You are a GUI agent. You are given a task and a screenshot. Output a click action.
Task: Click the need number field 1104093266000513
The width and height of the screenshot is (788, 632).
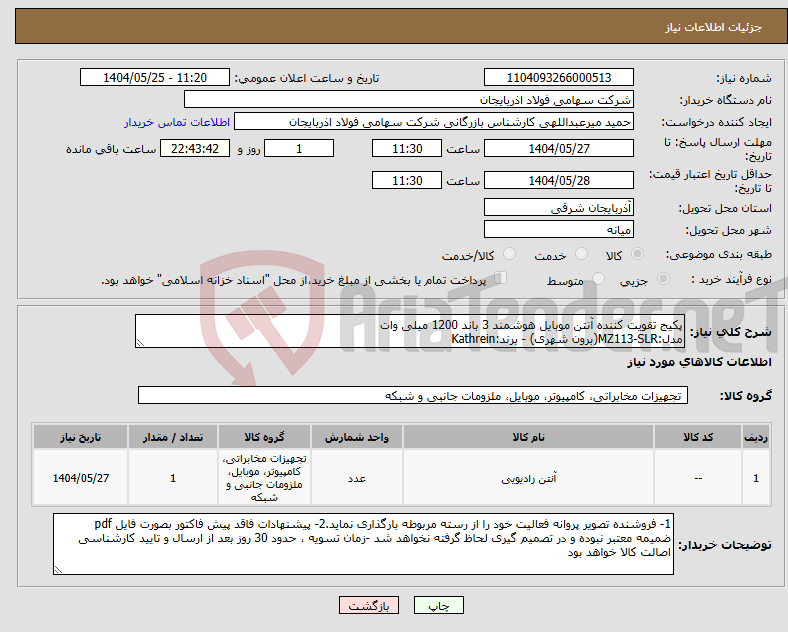[x=558, y=77]
